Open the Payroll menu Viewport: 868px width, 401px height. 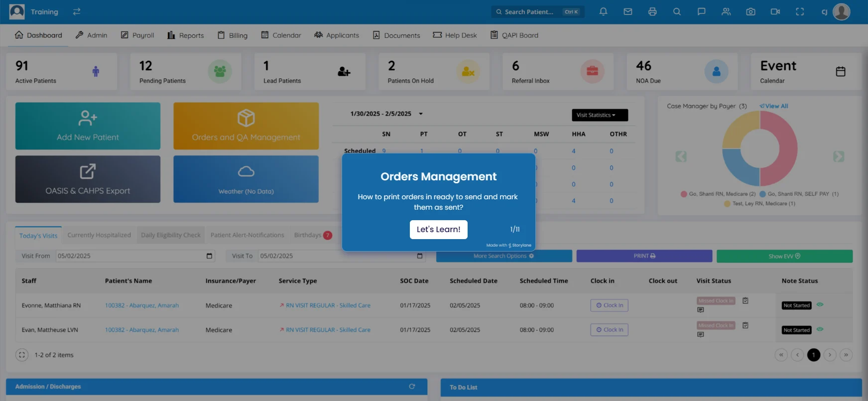[x=137, y=35]
